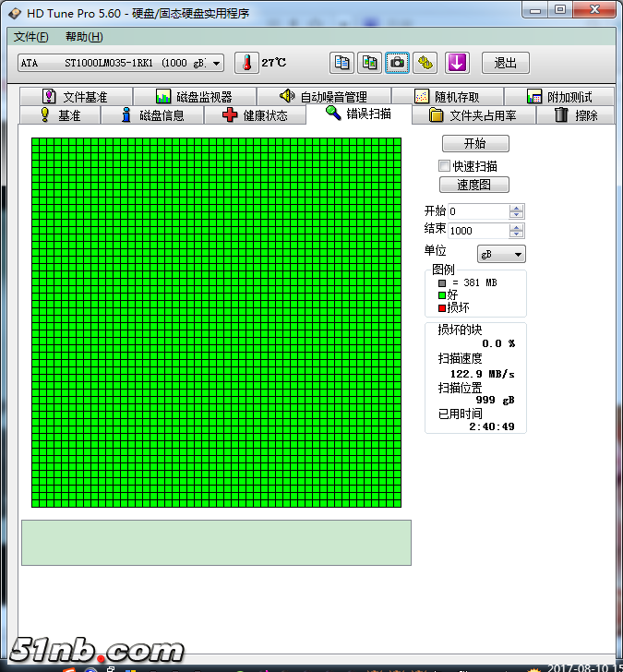Open the options wrench icon
The image size is (623, 672).
425,63
